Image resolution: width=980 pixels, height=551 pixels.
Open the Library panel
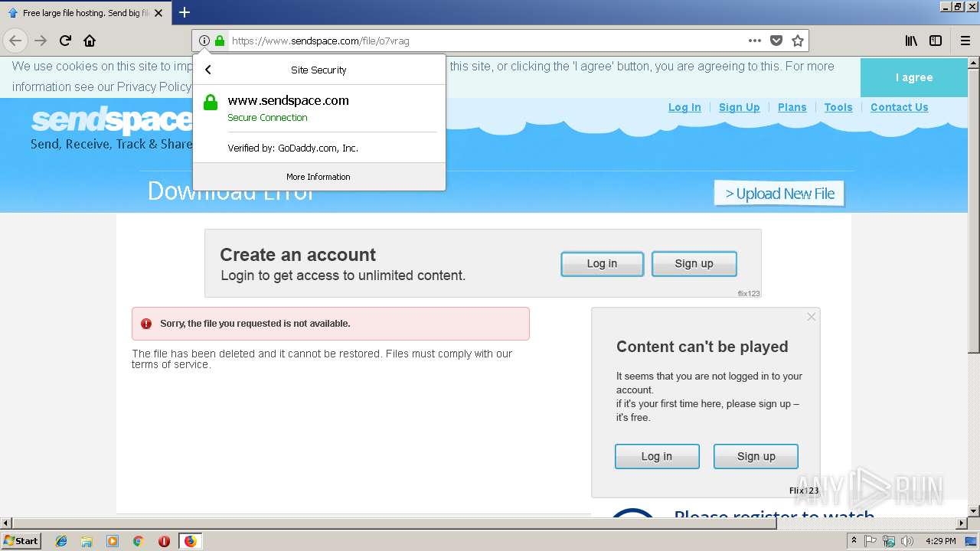(911, 41)
